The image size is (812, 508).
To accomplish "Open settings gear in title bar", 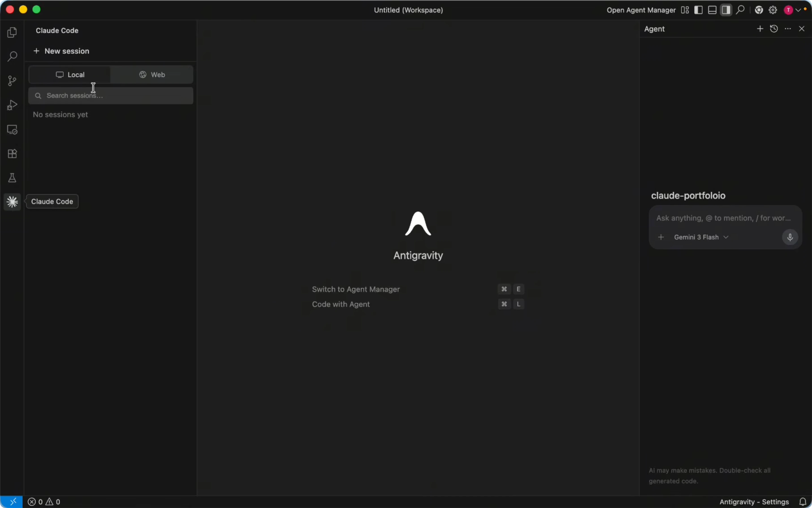I will (x=773, y=10).
